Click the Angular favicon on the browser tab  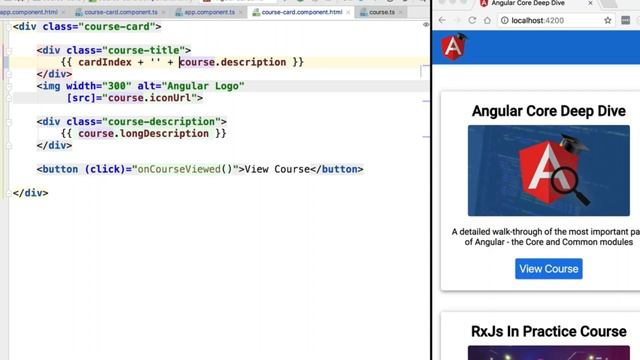point(484,3)
